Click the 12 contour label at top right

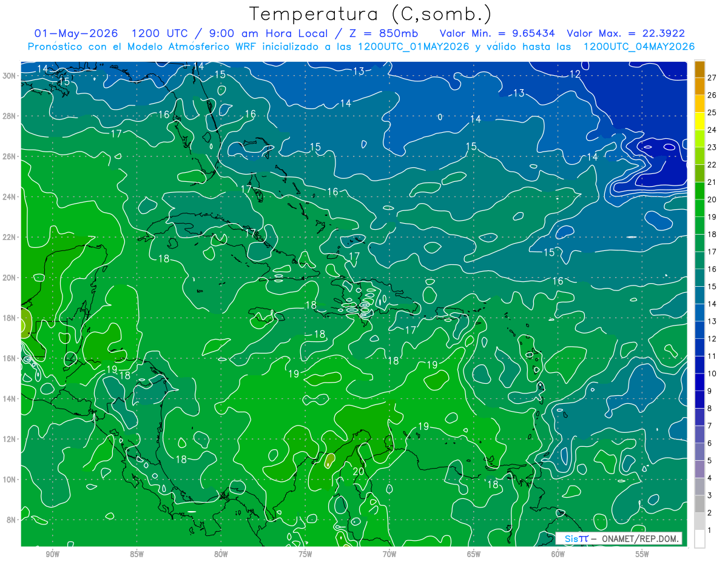pyautogui.click(x=575, y=74)
